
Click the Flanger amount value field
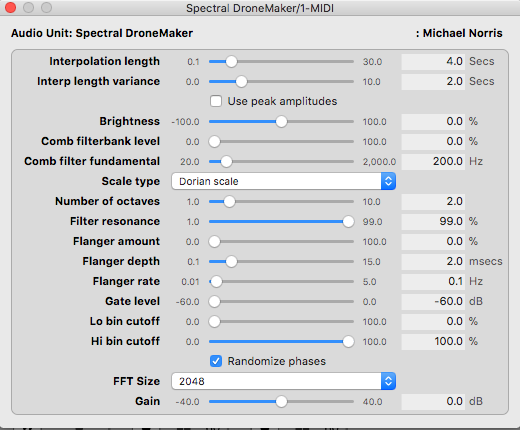[x=433, y=242]
